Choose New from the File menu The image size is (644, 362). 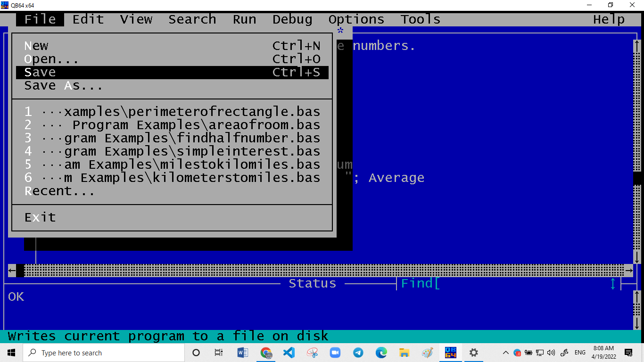(x=172, y=46)
